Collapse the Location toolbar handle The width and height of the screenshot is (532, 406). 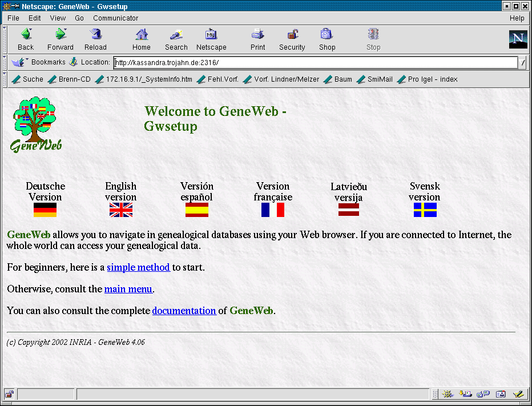click(5, 62)
